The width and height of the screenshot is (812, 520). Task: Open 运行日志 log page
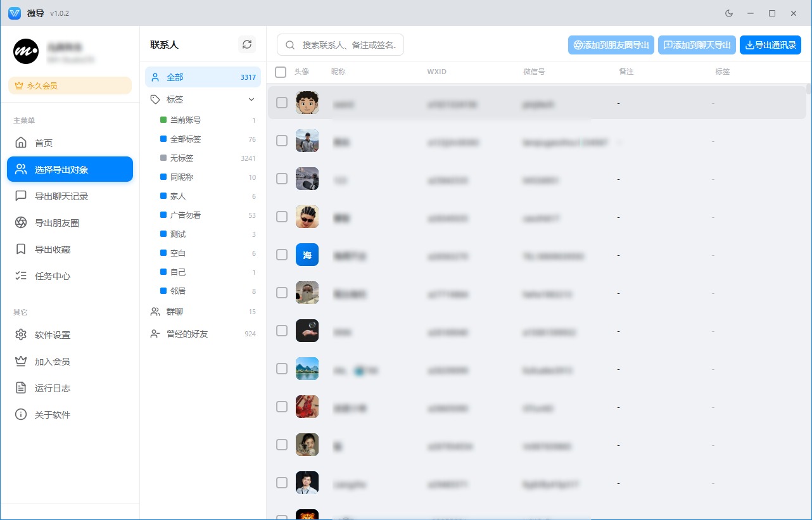[x=70, y=388]
